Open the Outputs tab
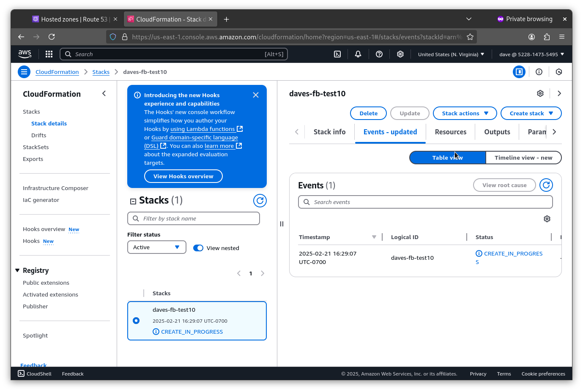This screenshot has height=392, width=583. (497, 132)
